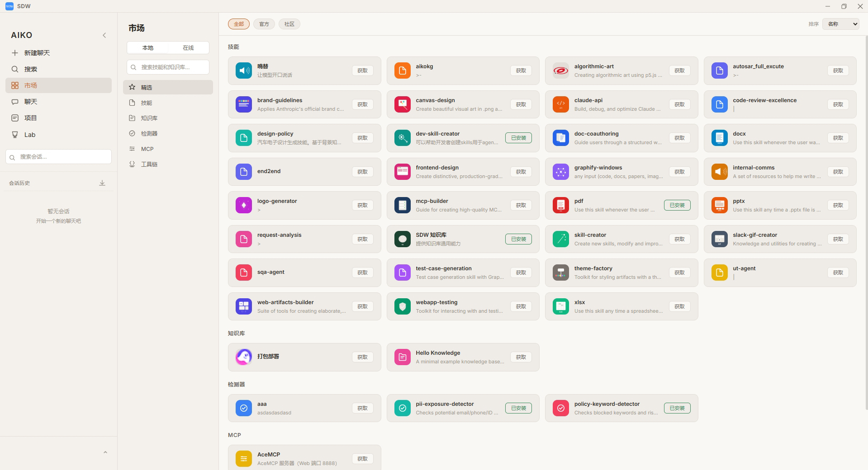Image resolution: width=868 pixels, height=470 pixels.
Task: Click the pdf skill icon
Action: click(x=561, y=205)
